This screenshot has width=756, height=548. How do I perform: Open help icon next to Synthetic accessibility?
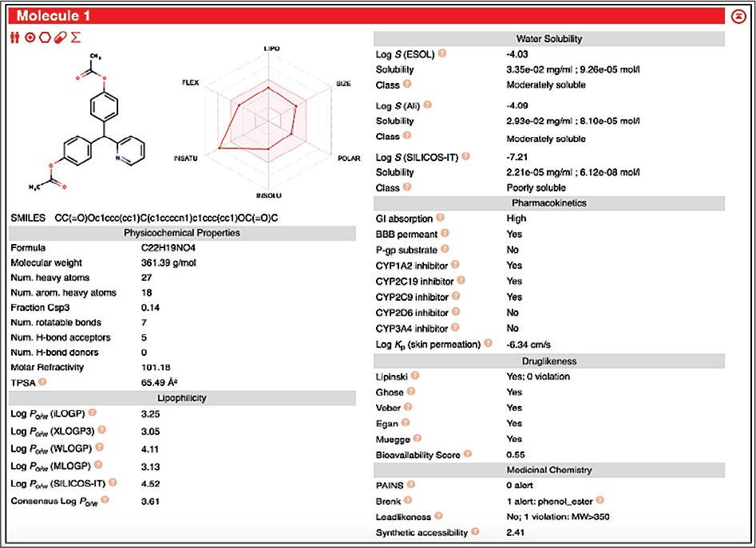[476, 531]
